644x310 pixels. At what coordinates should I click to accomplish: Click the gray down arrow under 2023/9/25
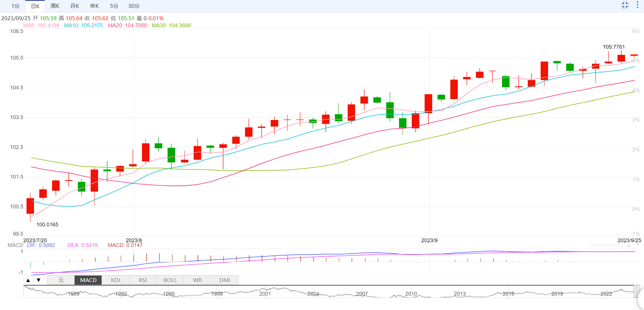(x=638, y=245)
